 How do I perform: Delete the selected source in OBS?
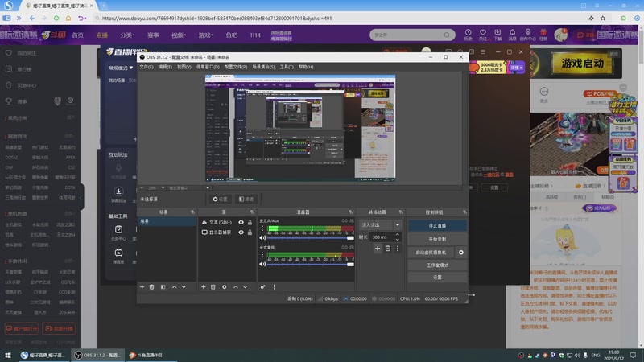[213, 287]
